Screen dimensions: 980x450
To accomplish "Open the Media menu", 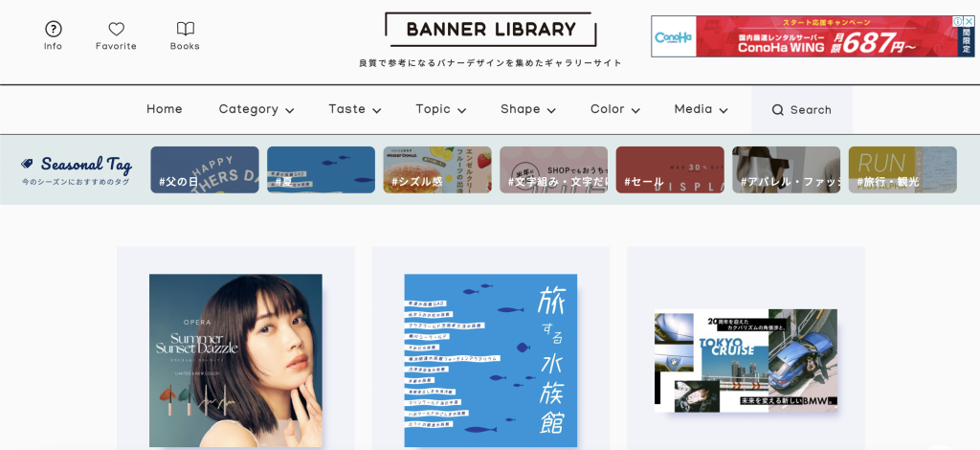I will click(x=701, y=110).
